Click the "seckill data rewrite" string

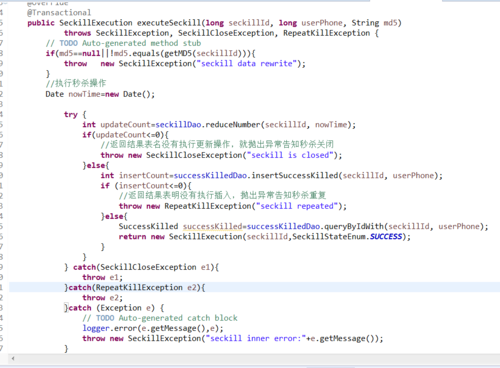pos(247,64)
